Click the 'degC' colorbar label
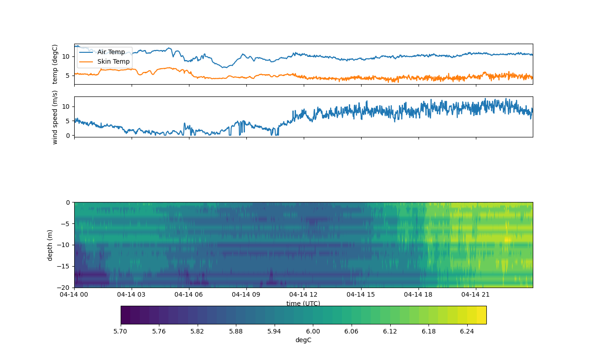Image resolution: width=592 pixels, height=364 pixels. pyautogui.click(x=303, y=340)
